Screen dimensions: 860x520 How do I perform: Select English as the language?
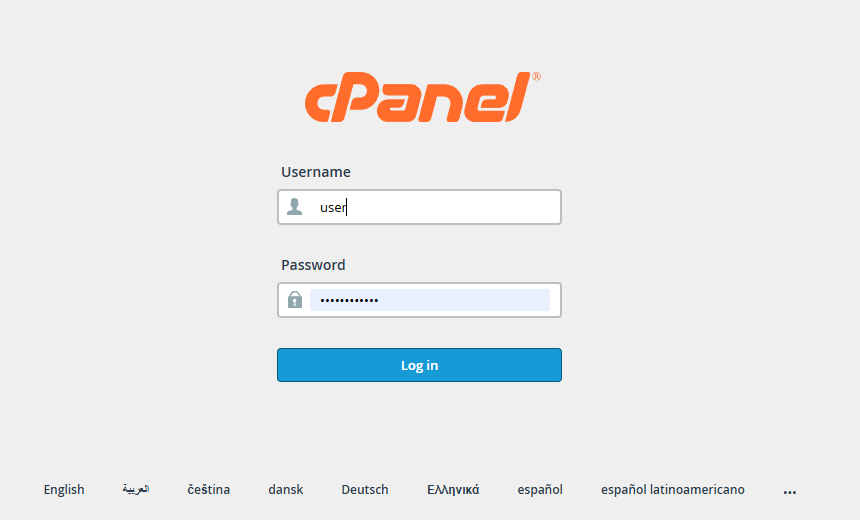[64, 490]
